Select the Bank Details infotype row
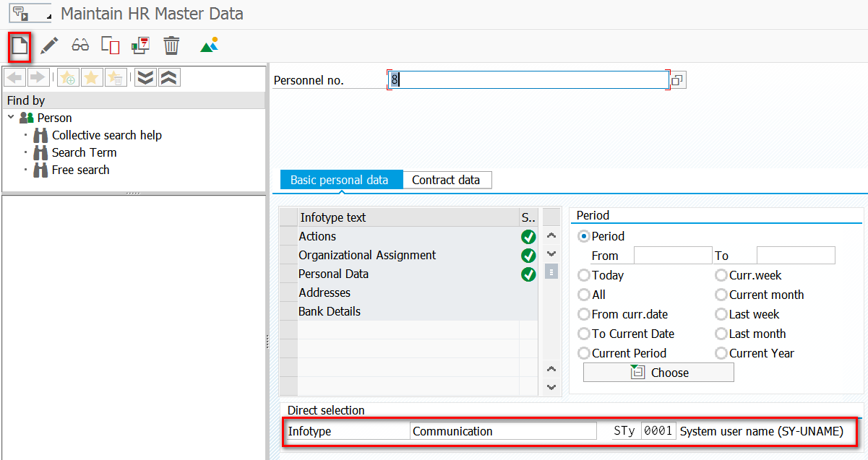Screen dimensions: 868x460 click(x=408, y=312)
